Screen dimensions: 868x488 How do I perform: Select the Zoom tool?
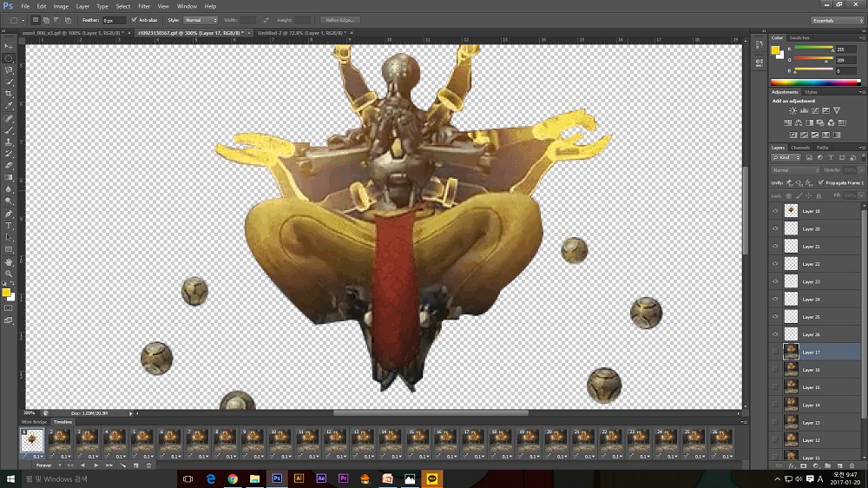(9, 274)
